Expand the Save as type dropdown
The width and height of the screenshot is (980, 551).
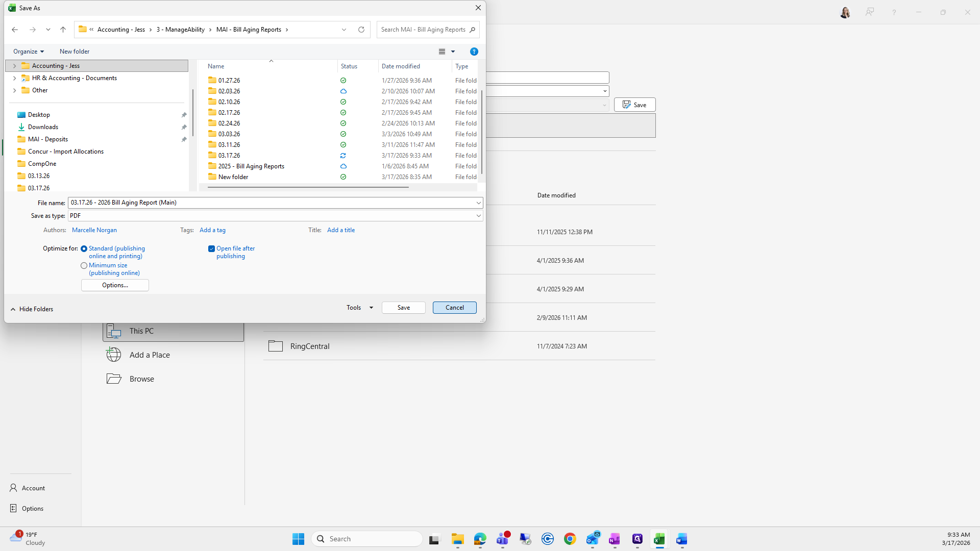click(478, 216)
